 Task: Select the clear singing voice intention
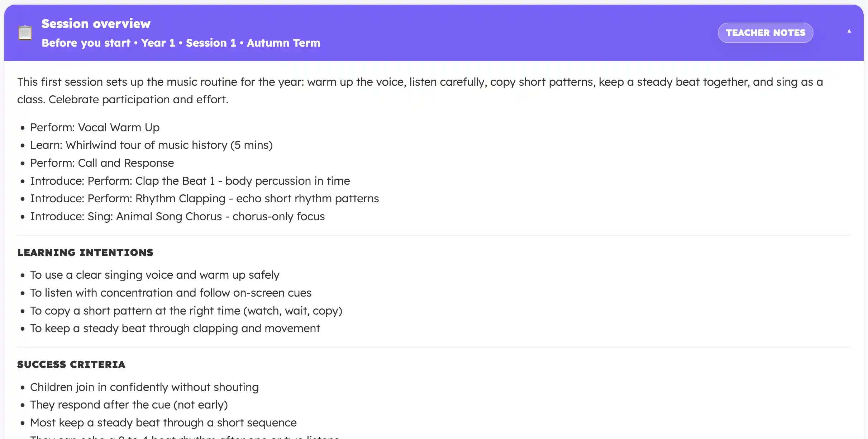154,275
